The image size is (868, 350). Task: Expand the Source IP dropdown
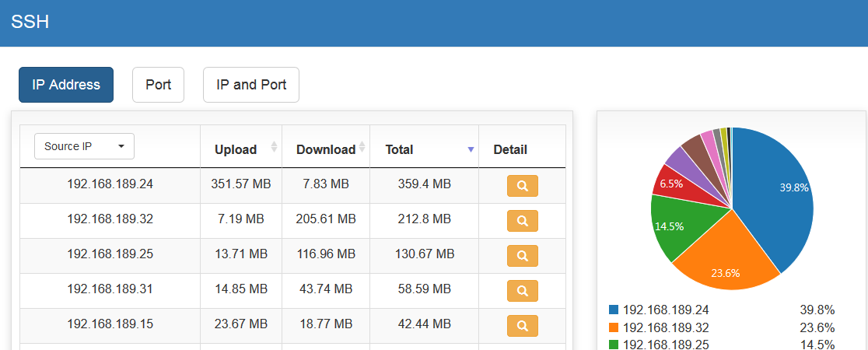click(84, 146)
